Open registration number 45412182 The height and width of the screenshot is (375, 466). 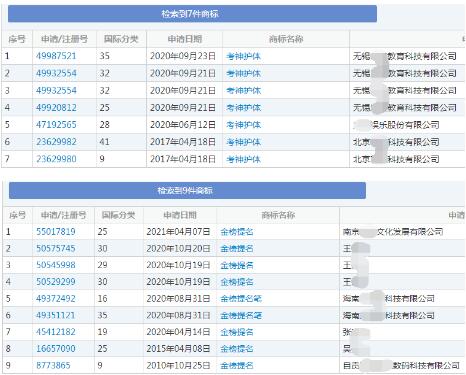[56, 332]
